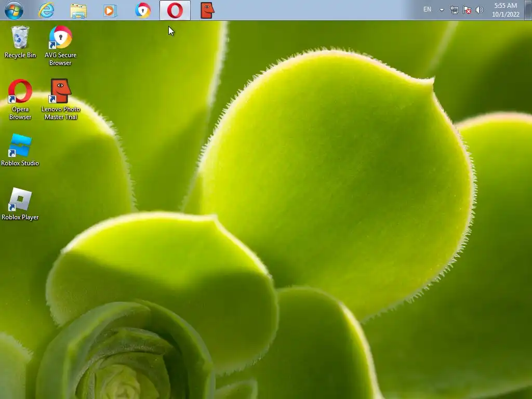This screenshot has height=399, width=532.
Task: Switch to Opera in the taskbar
Action: 175,10
